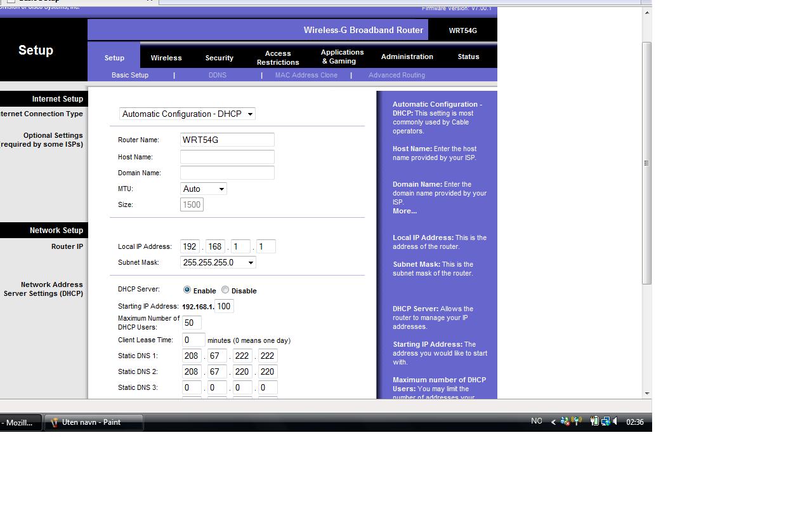
Task: Go to DDNS sub-tab
Action: pyautogui.click(x=217, y=75)
